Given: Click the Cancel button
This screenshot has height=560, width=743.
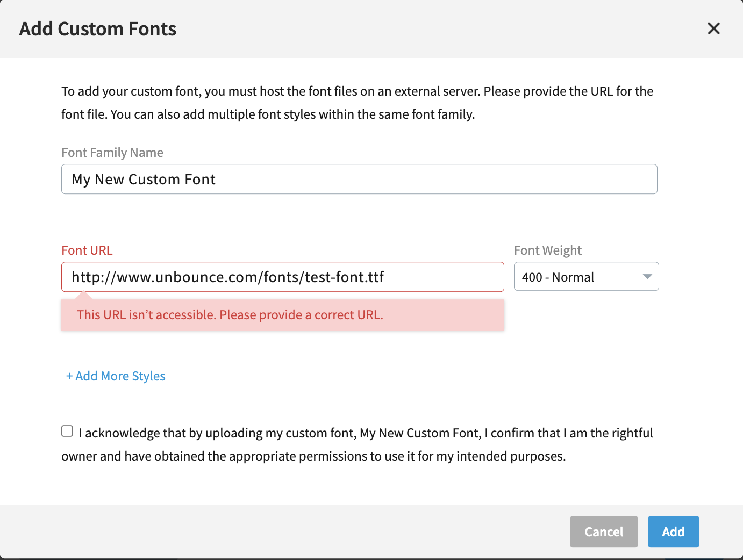Looking at the screenshot, I should 604,532.
